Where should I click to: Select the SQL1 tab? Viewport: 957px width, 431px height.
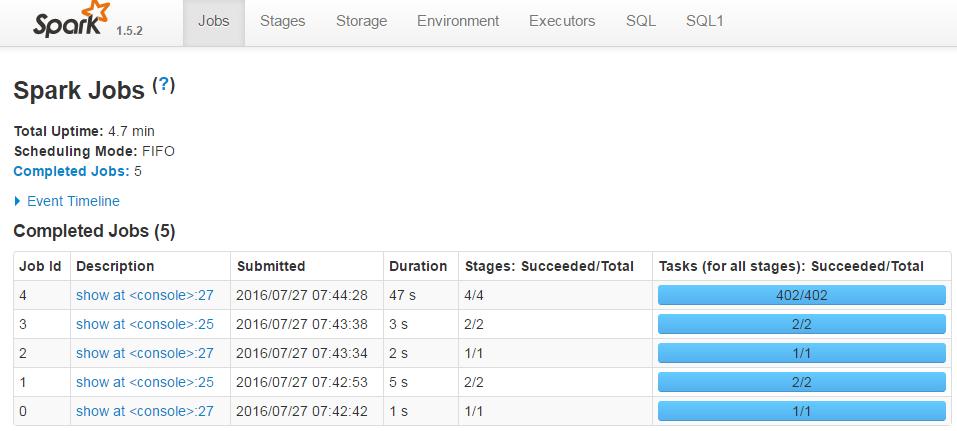point(704,21)
